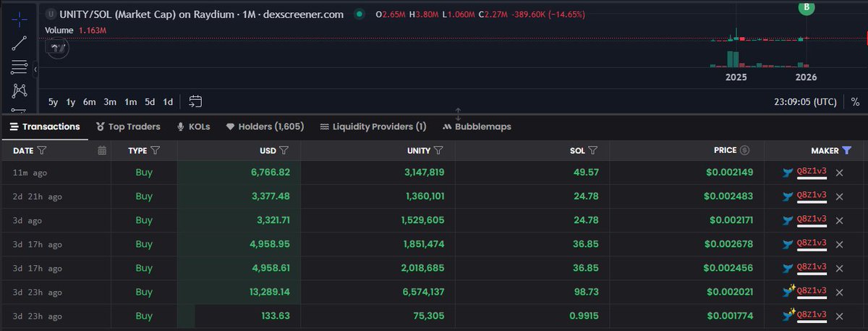Image resolution: width=868 pixels, height=331 pixels.
Task: Click the sparkle whale icon in the 13,289.14 row
Action: [788, 291]
